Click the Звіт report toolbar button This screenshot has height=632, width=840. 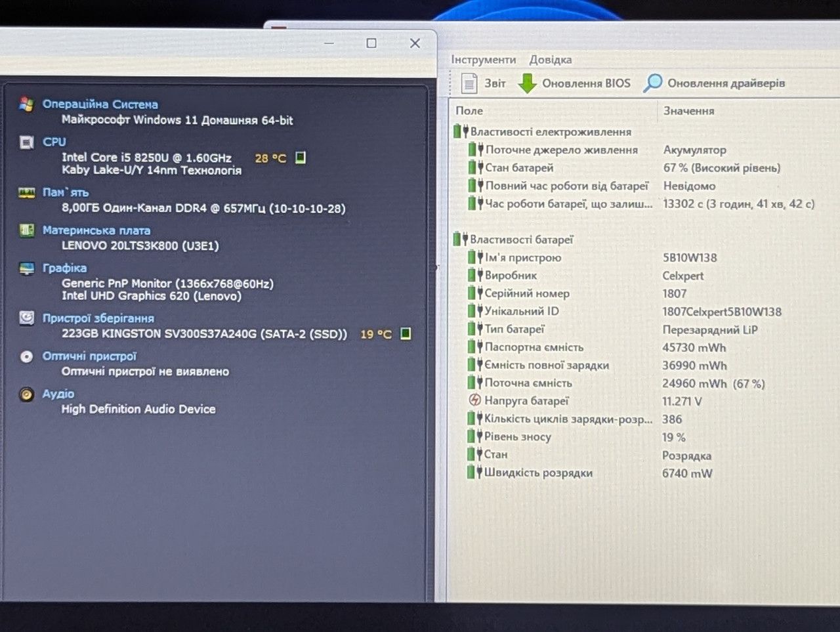point(483,83)
